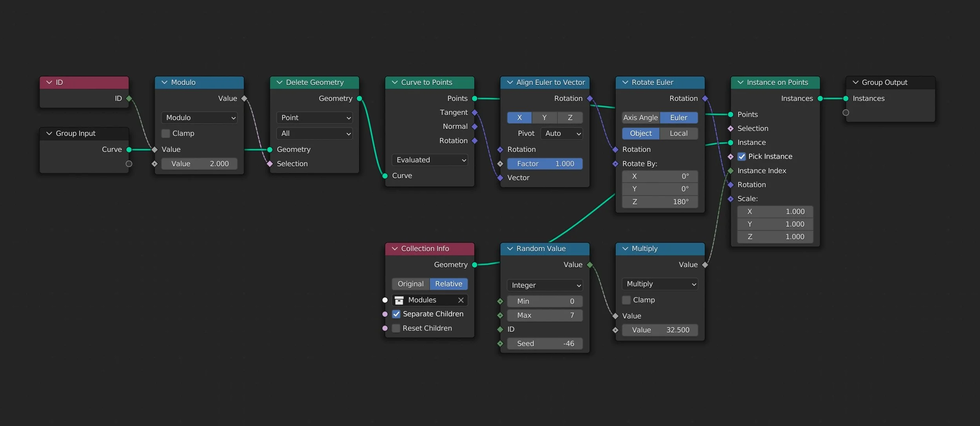Switch Rotate Euler to Axis Angle mode
980x426 pixels.
tap(640, 118)
